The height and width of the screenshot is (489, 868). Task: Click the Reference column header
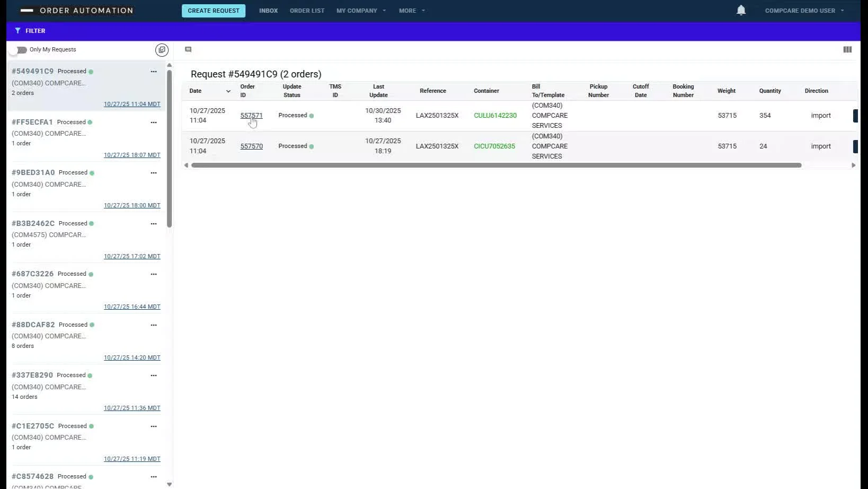tap(433, 91)
